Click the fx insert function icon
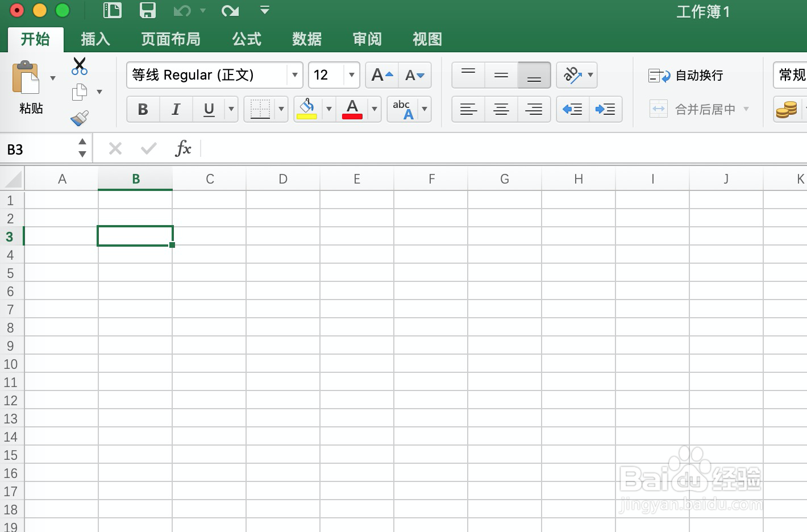The height and width of the screenshot is (532, 807). (183, 149)
